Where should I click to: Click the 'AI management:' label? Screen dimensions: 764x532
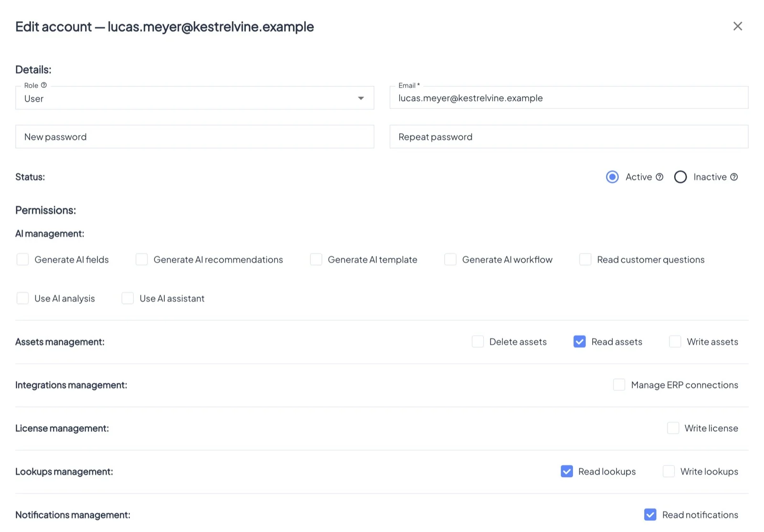pos(50,234)
